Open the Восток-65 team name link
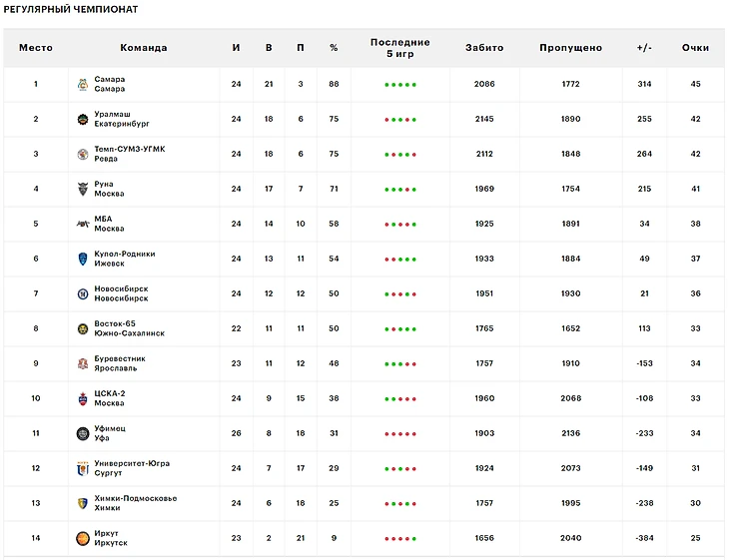729x560 pixels. [115, 324]
